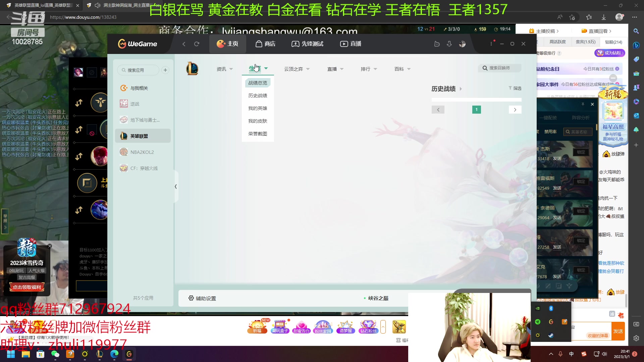The width and height of the screenshot is (644, 362).
Task: Expand 百科 dropdown menu
Action: point(402,69)
